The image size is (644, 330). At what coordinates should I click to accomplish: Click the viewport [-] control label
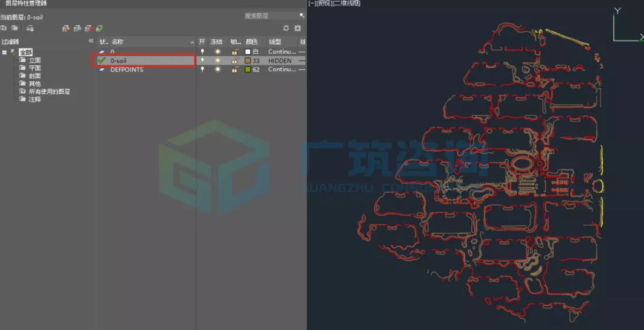tap(311, 3)
